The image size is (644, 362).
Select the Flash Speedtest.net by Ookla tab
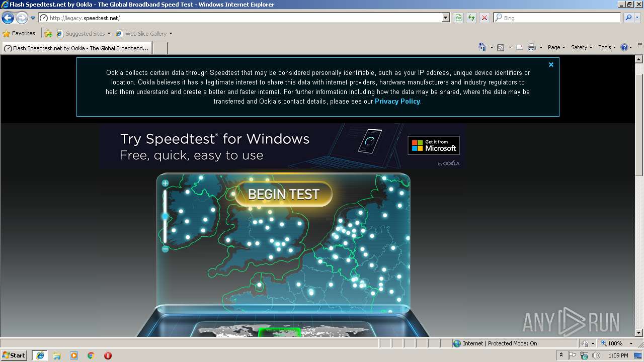76,48
